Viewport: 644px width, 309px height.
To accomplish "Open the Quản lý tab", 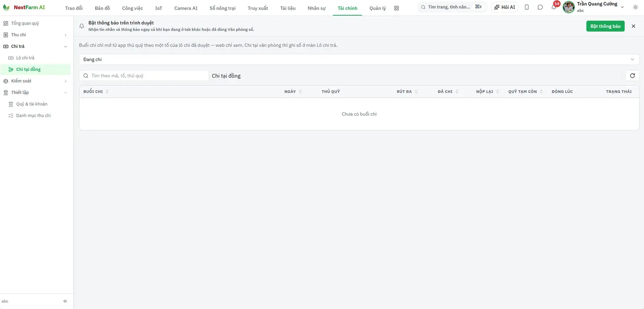I will pos(378,8).
